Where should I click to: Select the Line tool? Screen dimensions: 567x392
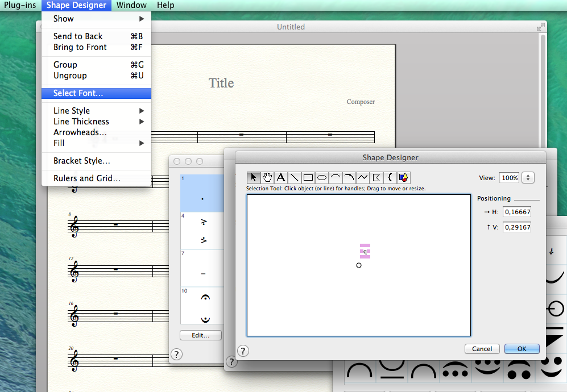pos(295,177)
